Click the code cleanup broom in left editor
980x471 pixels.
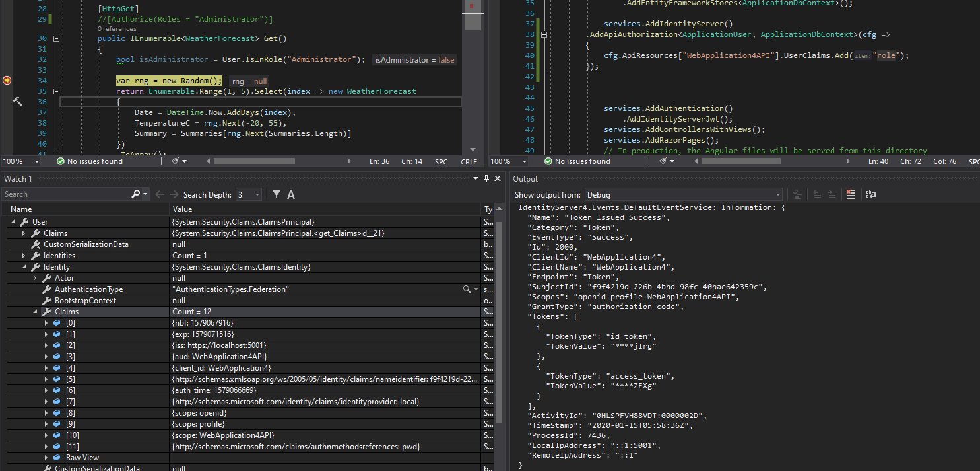(x=175, y=161)
